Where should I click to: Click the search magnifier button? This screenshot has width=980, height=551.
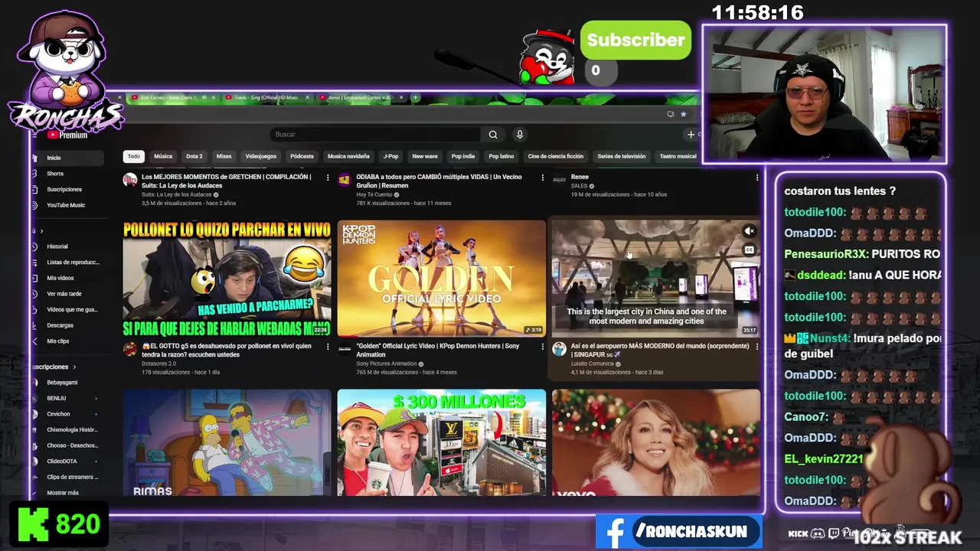[493, 135]
